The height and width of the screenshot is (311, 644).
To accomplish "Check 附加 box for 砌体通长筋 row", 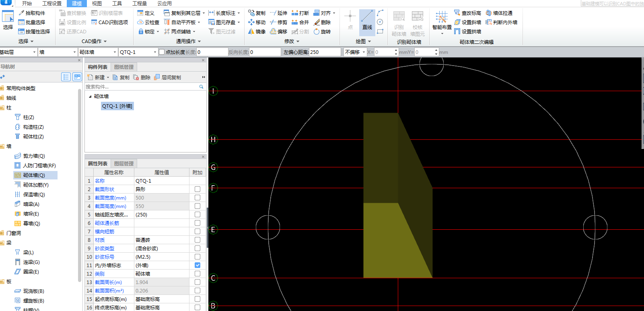I will click(198, 223).
